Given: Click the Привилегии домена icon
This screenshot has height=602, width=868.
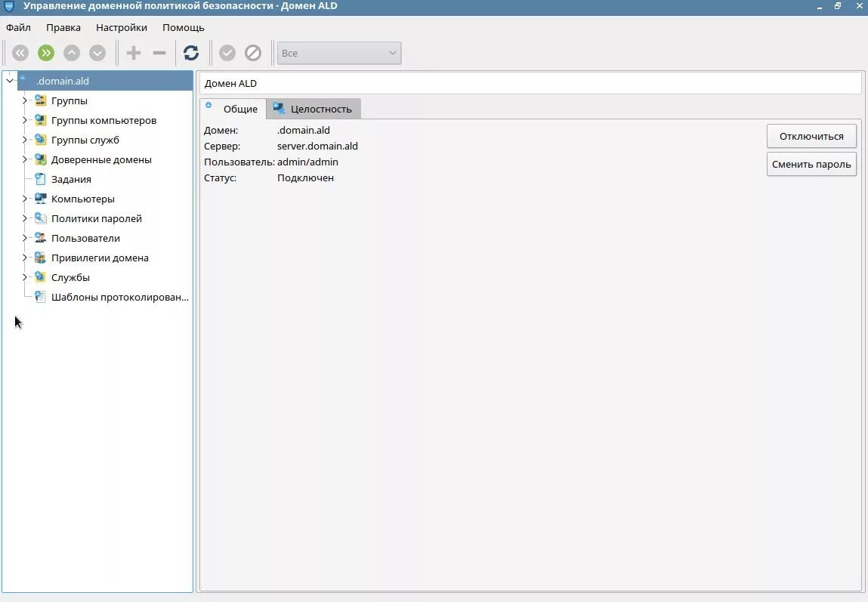Looking at the screenshot, I should tap(40, 258).
